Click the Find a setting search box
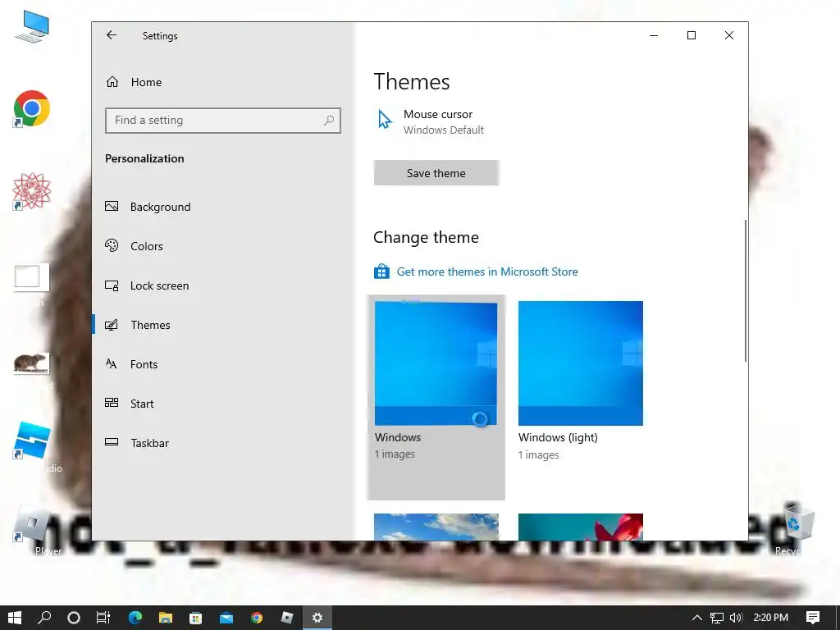This screenshot has width=840, height=630. tap(223, 120)
